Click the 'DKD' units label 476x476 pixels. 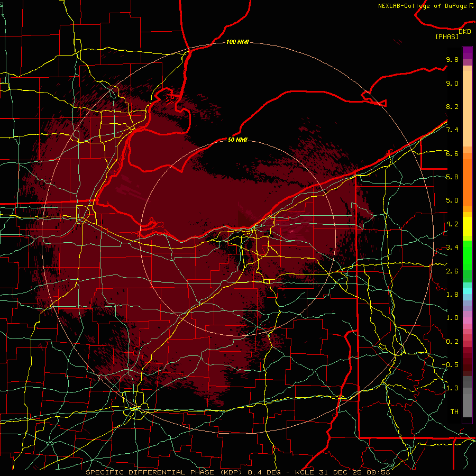[464, 31]
